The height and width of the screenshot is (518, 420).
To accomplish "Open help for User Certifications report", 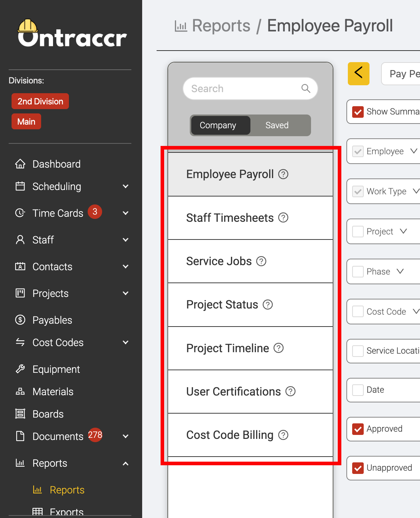I will click(x=290, y=392).
